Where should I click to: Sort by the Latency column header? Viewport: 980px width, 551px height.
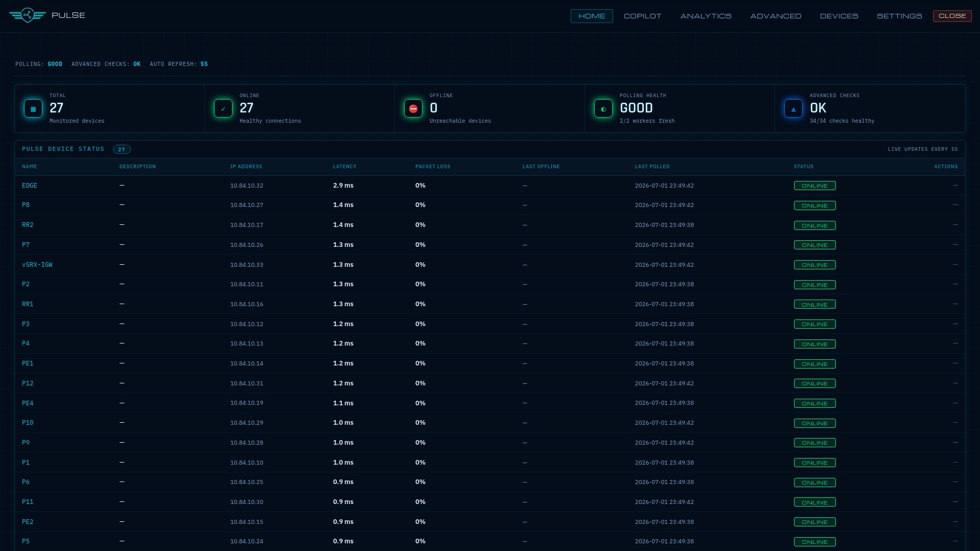(344, 167)
